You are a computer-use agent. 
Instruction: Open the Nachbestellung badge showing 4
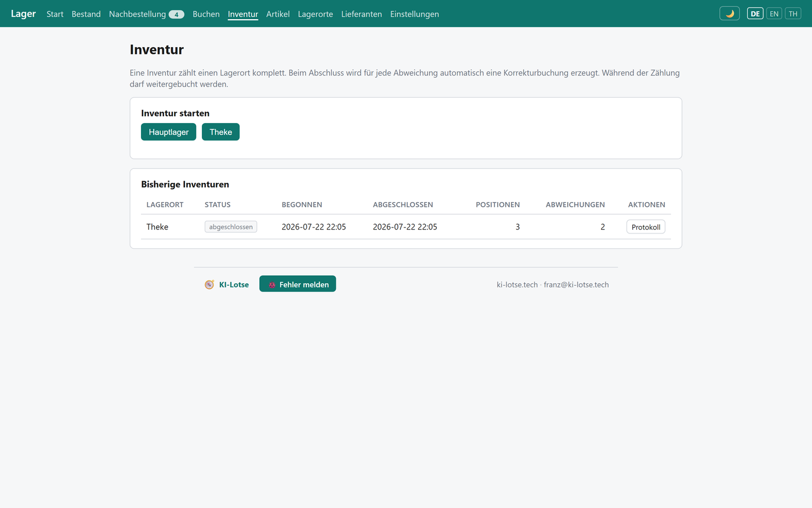click(x=176, y=15)
